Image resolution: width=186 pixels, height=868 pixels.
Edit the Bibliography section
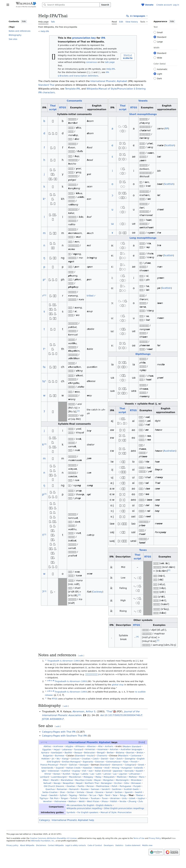(66, 706)
